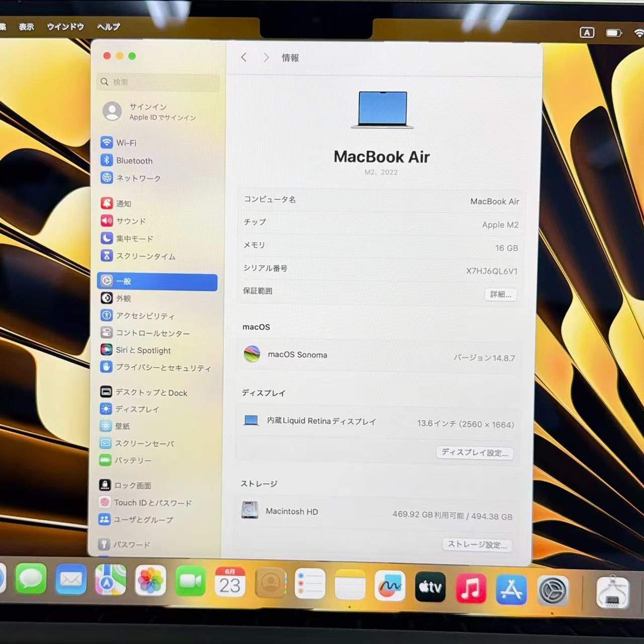Click the 詳細... warranty button
The image size is (644, 644).
501,294
